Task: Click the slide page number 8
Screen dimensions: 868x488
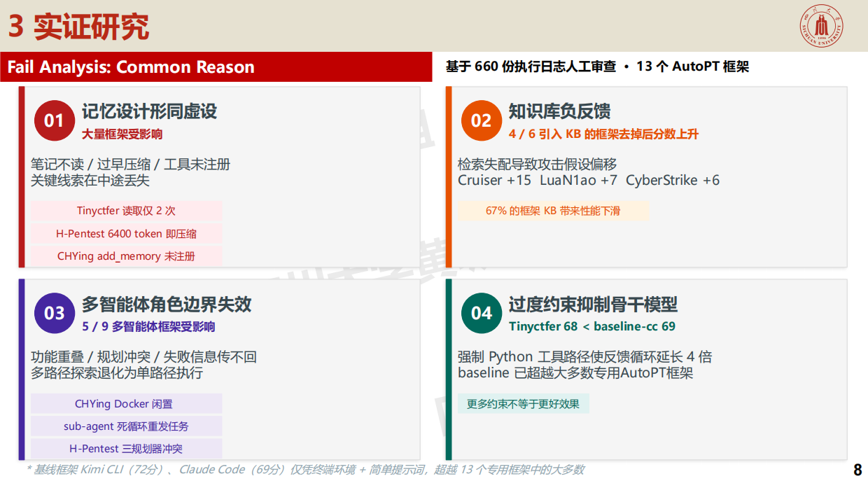Action: (857, 470)
